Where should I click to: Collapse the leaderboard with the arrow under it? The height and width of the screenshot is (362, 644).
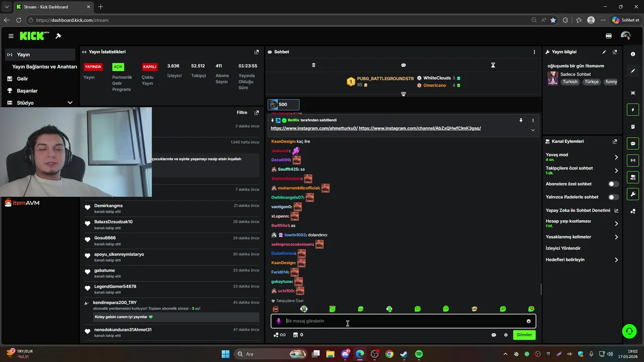click(x=403, y=95)
